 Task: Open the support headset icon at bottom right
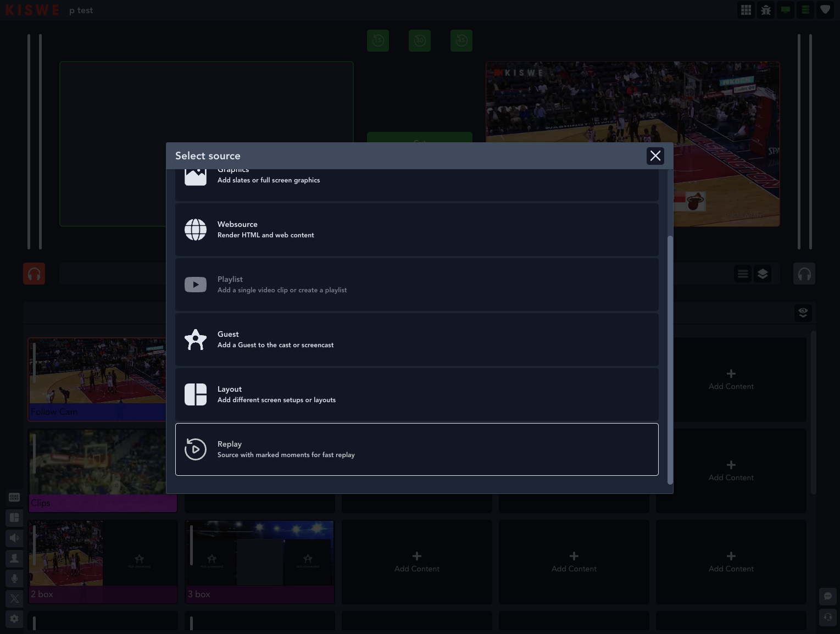click(828, 617)
